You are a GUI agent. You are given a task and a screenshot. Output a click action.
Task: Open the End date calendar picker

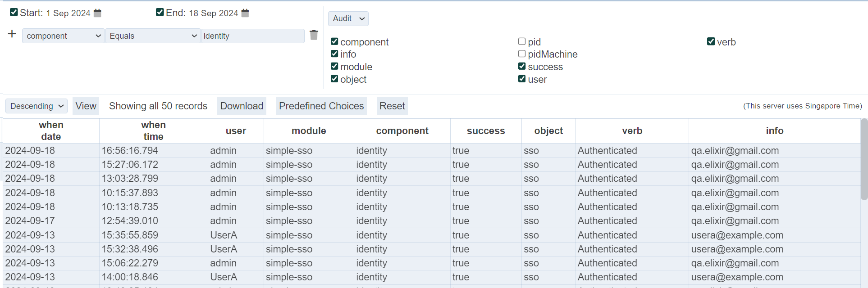(245, 13)
